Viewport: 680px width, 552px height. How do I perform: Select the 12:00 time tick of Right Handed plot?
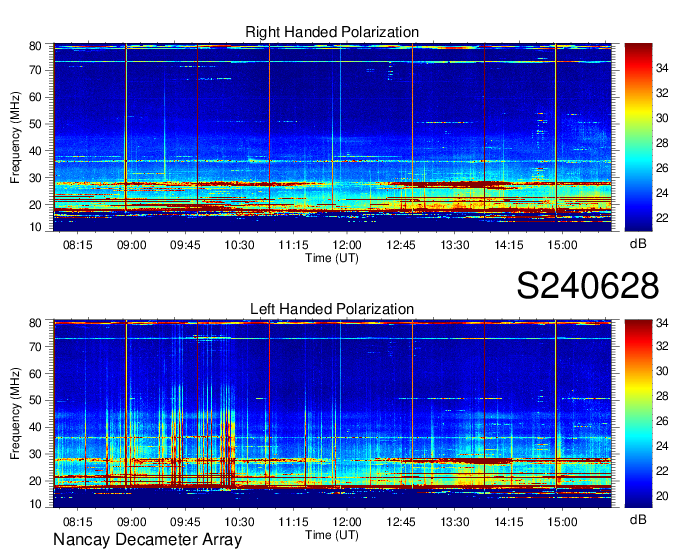347,245
